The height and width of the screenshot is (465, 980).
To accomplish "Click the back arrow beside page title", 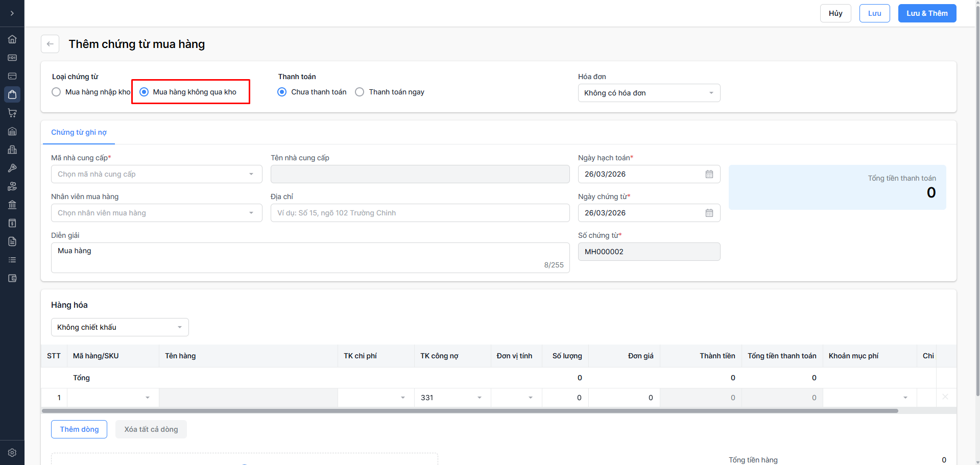I will (50, 44).
